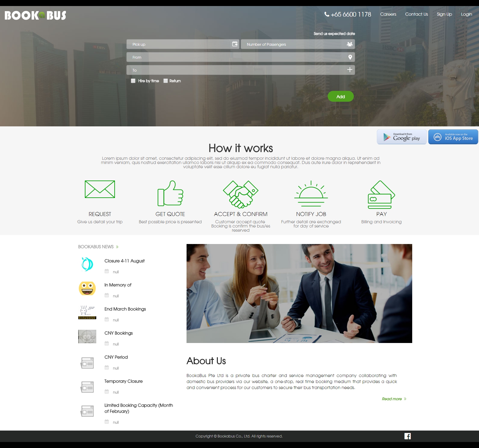Open the In Memory of news article
The image size is (479, 448).
pyautogui.click(x=118, y=285)
